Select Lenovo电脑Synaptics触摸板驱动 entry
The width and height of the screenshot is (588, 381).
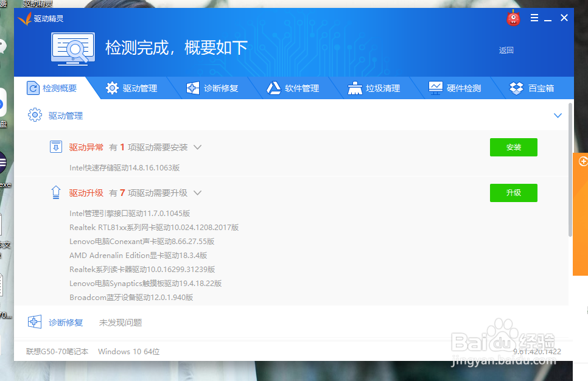[x=145, y=283]
